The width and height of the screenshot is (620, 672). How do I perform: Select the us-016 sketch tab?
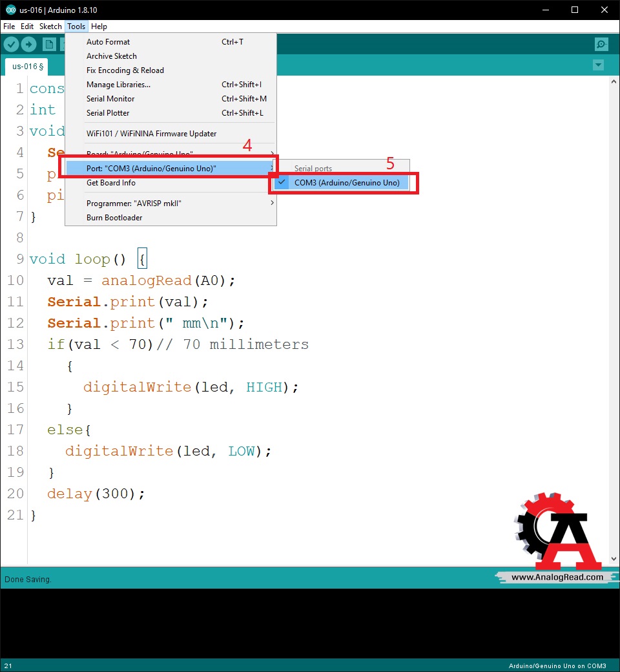click(x=27, y=67)
